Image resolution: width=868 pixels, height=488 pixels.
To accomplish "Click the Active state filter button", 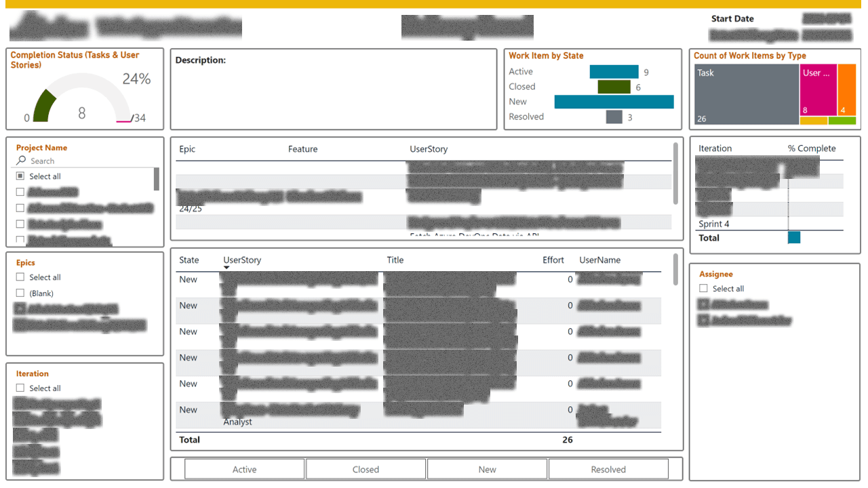I will point(244,468).
